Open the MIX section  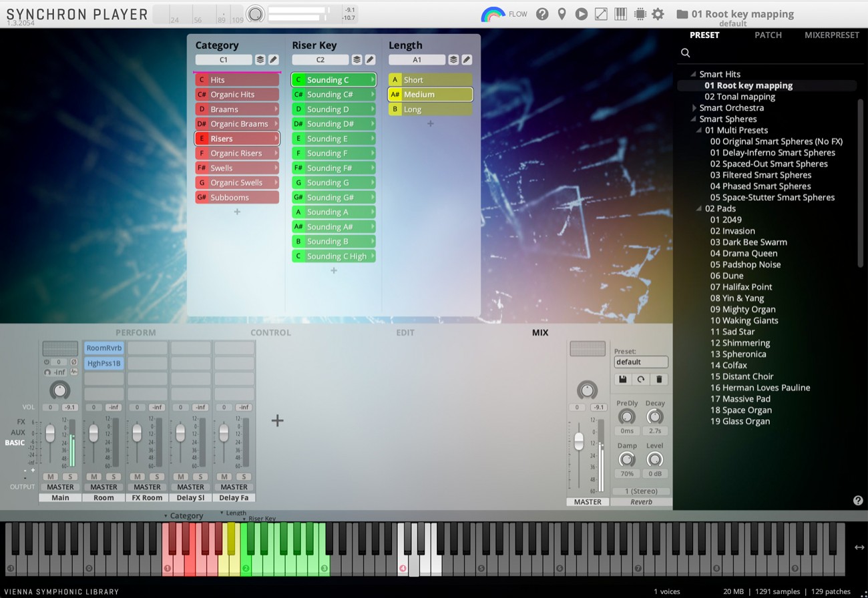[x=539, y=332]
